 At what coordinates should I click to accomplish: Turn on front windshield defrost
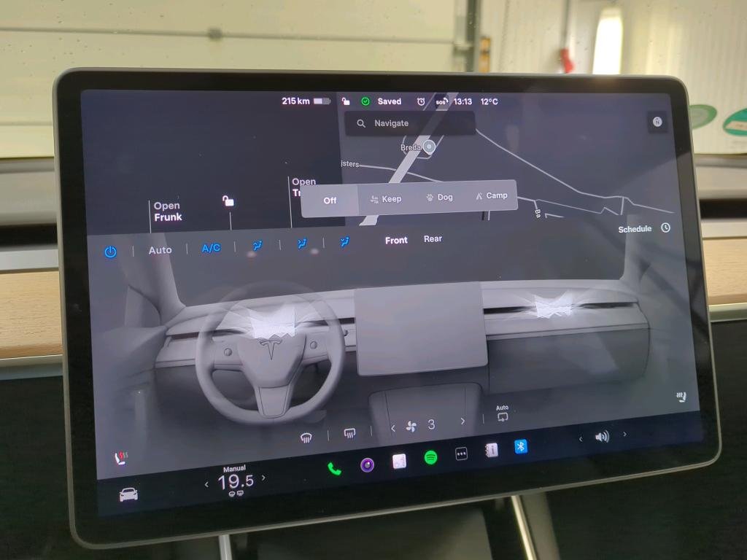tap(306, 437)
